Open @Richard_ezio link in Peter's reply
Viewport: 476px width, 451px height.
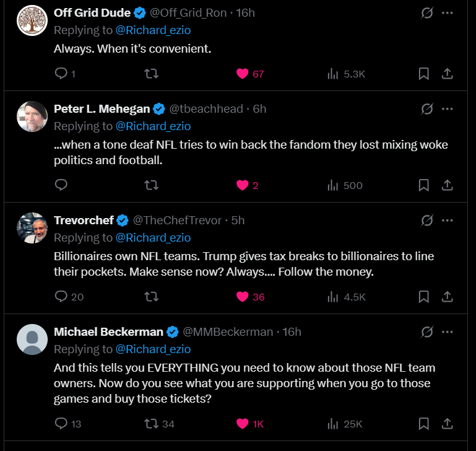[153, 126]
